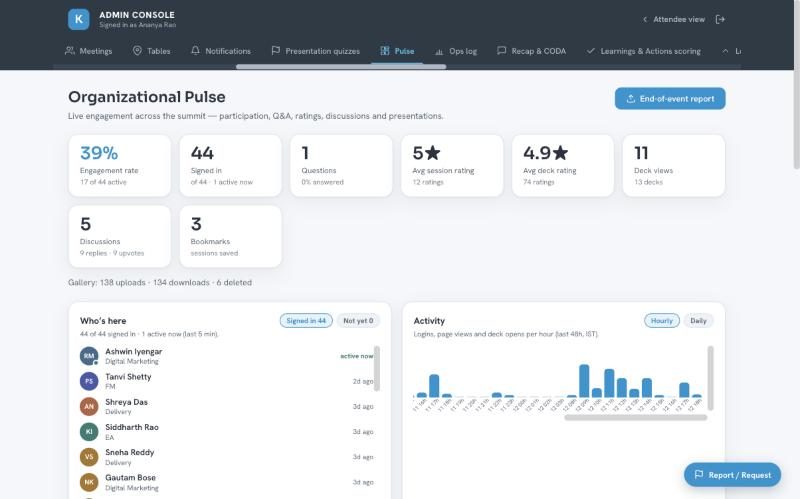Click Siddharth Rao's KI avatar
Viewport: 800px width, 499px height.
pos(89,432)
